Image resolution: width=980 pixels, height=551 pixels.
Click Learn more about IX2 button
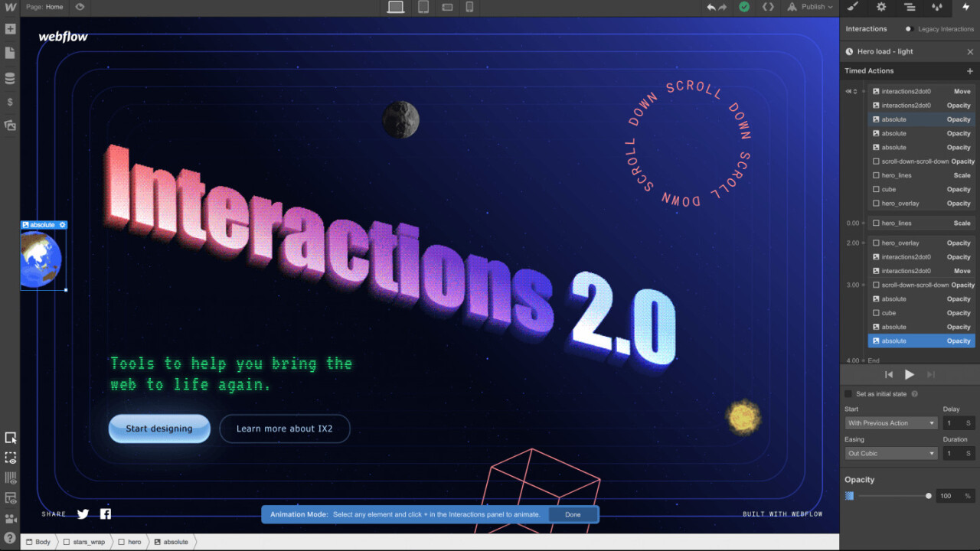(285, 429)
